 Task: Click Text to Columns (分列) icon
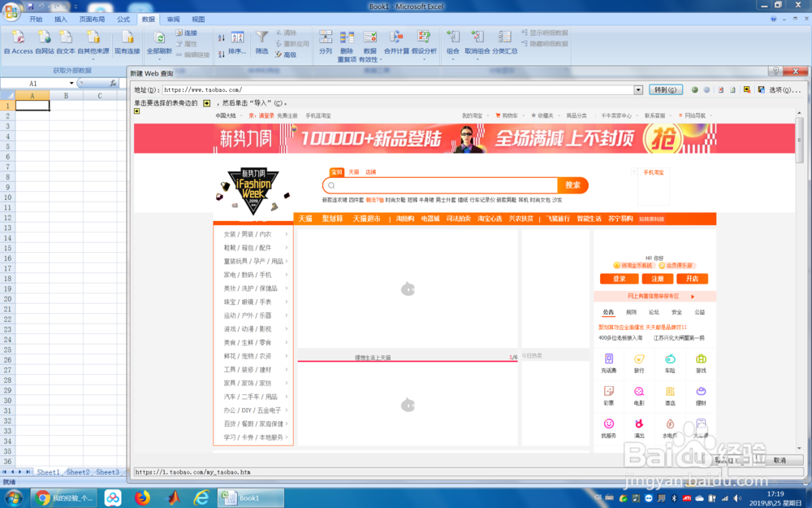point(326,37)
